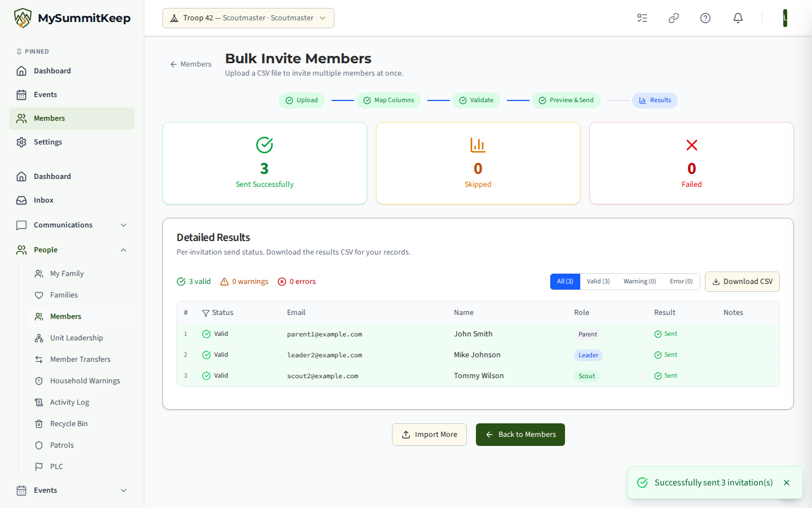This screenshot has height=508, width=812.
Task: Open the notifications bell
Action: (x=738, y=18)
